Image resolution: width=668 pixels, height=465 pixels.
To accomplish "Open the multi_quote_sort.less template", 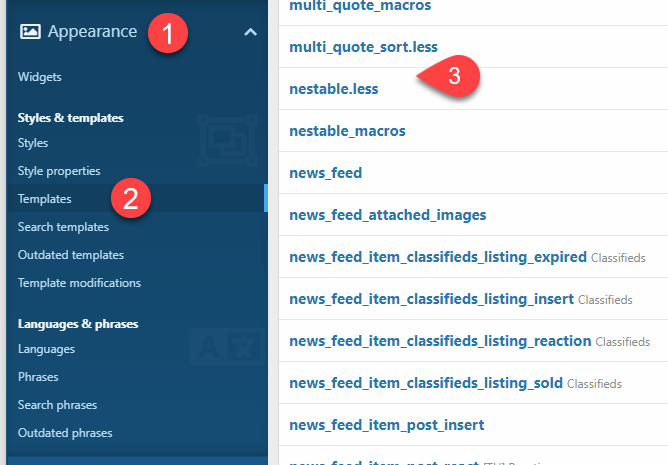I will point(363,47).
